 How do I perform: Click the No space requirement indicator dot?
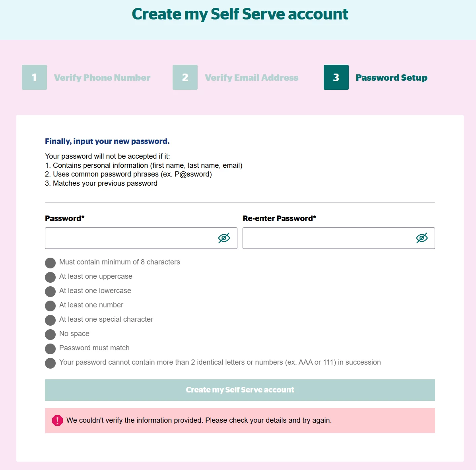pos(51,334)
